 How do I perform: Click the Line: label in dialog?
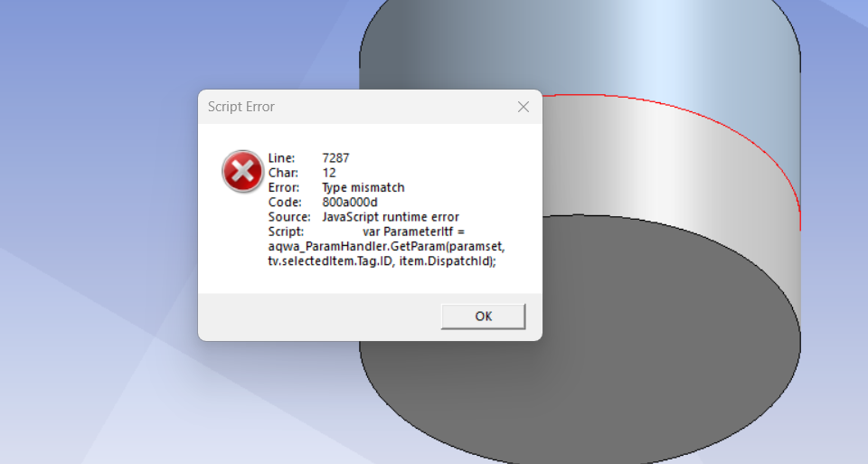(281, 157)
